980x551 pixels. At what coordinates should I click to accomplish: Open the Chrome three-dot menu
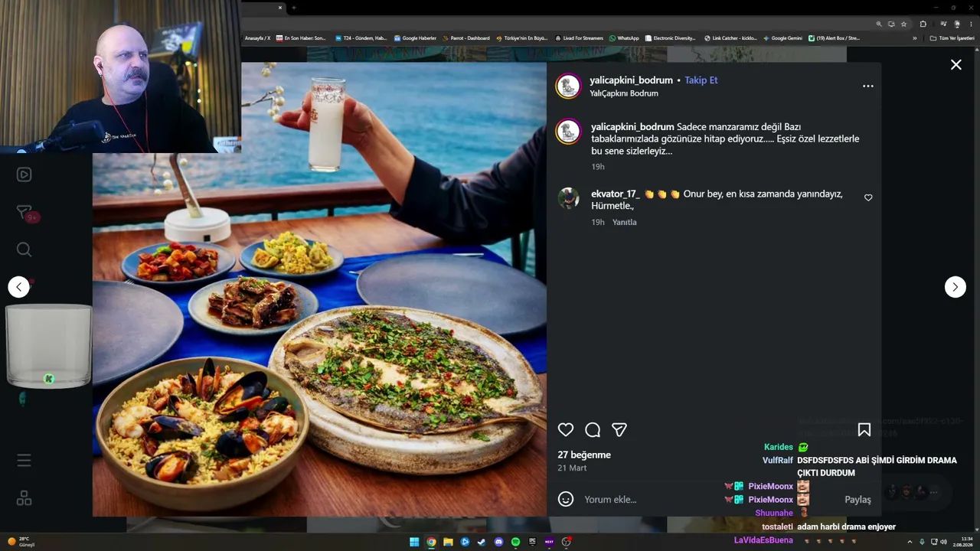[x=970, y=24]
